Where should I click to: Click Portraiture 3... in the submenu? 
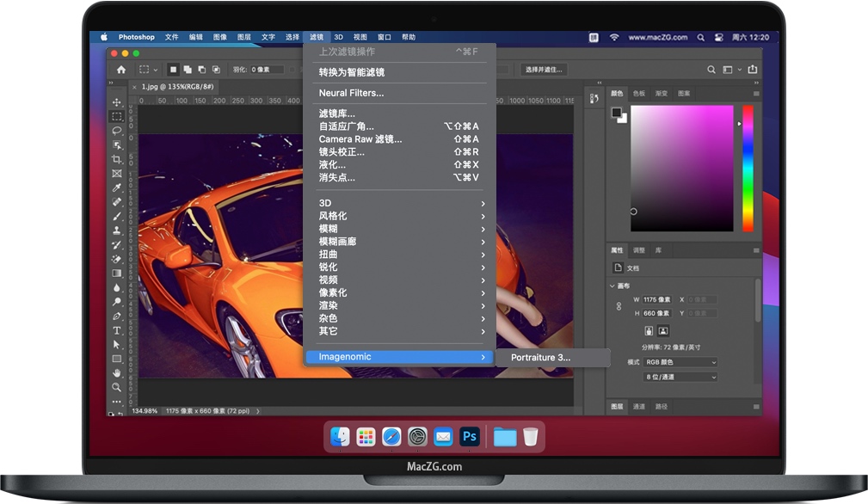(540, 358)
